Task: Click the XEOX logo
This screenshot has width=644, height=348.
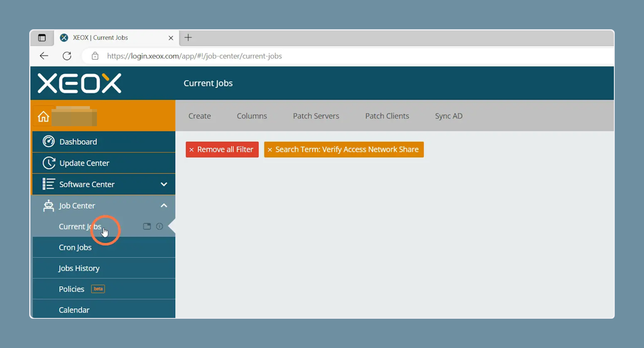Action: [79, 83]
